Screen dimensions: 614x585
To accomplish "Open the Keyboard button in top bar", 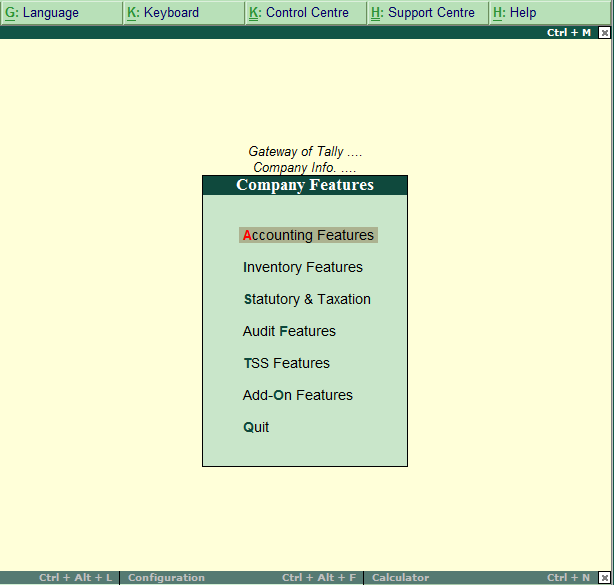I will (184, 13).
